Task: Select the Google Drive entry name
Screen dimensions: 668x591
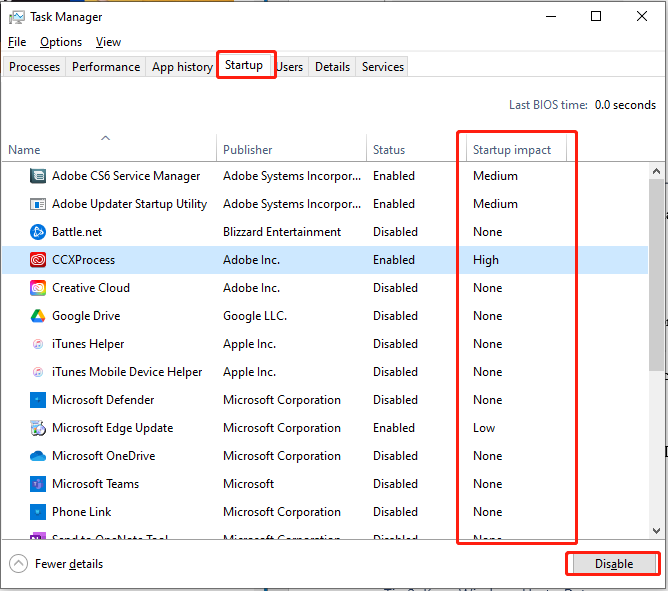Action: coord(86,316)
